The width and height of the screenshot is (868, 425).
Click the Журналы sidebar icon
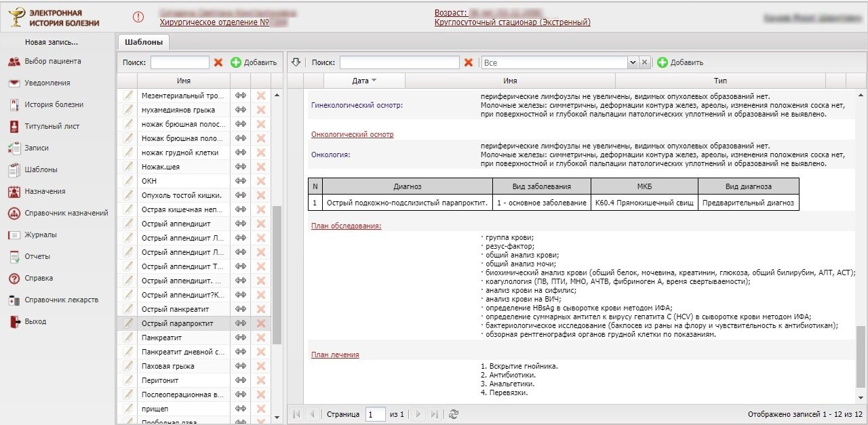point(14,235)
